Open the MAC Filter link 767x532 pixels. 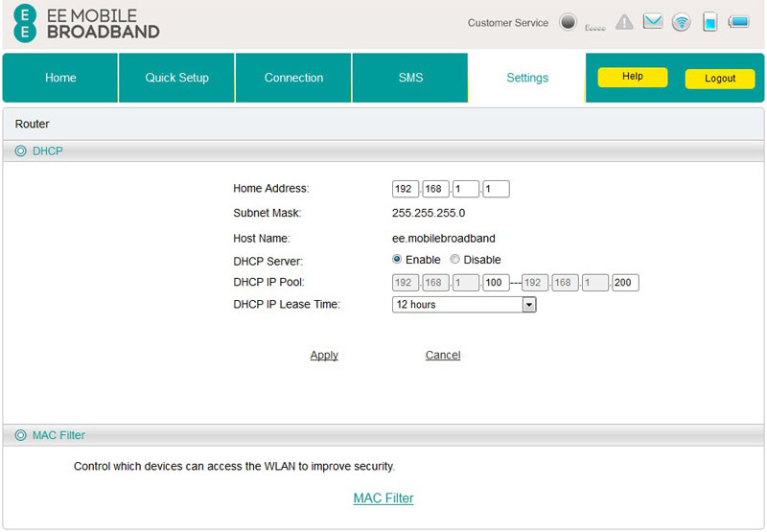click(x=383, y=498)
